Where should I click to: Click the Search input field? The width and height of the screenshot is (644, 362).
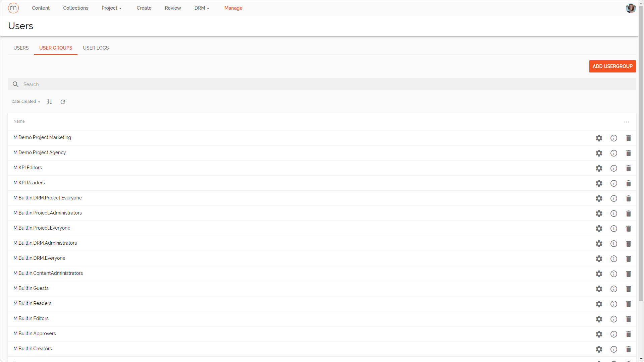point(322,84)
